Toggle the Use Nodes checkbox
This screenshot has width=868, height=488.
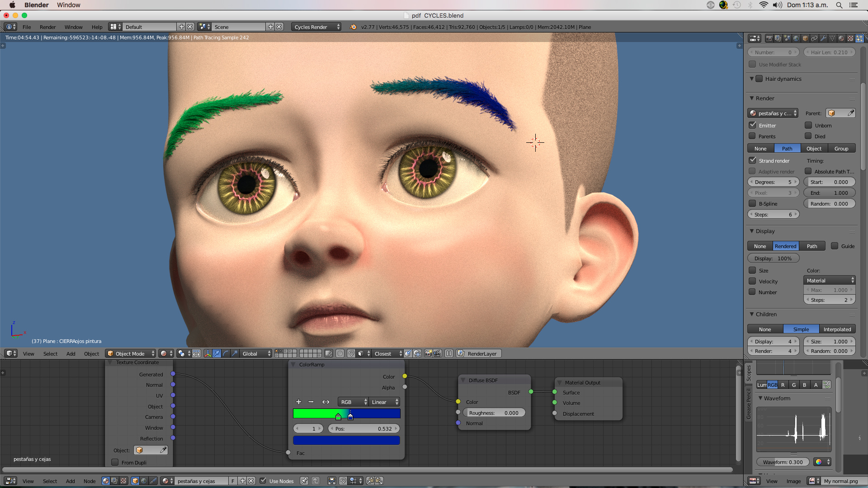pyautogui.click(x=263, y=481)
